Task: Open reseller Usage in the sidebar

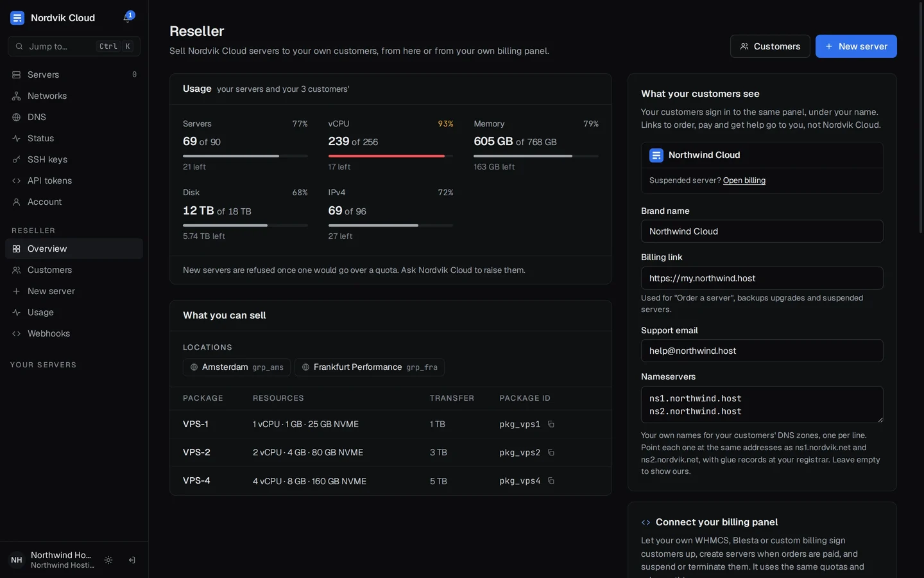Action: (74, 312)
